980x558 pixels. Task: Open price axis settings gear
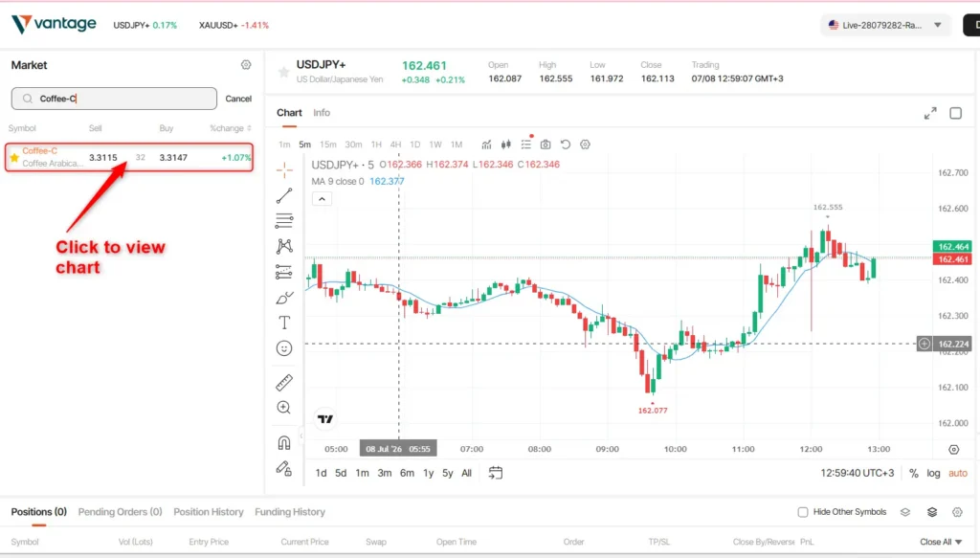tap(954, 449)
